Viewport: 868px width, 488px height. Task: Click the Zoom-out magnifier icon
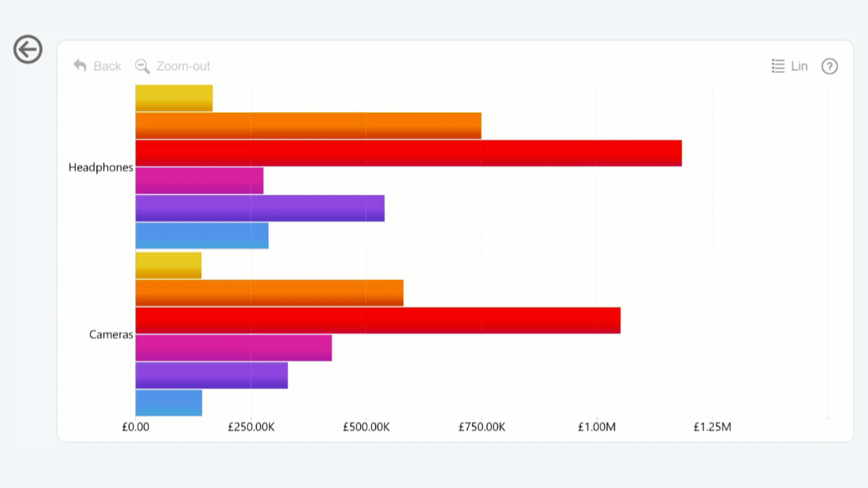[x=142, y=66]
